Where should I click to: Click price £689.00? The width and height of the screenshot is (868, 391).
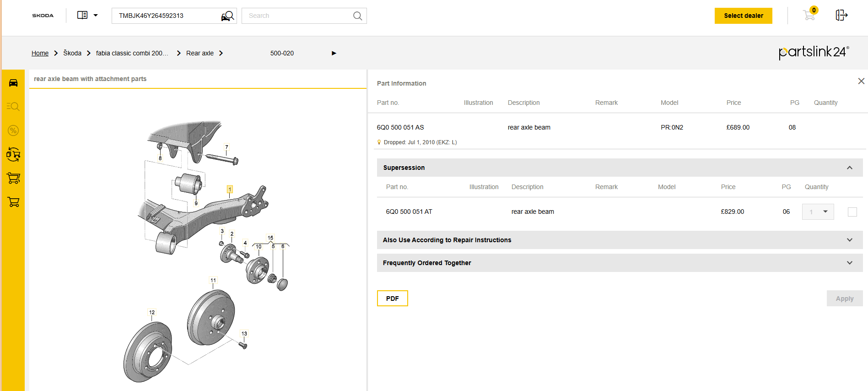coord(738,127)
